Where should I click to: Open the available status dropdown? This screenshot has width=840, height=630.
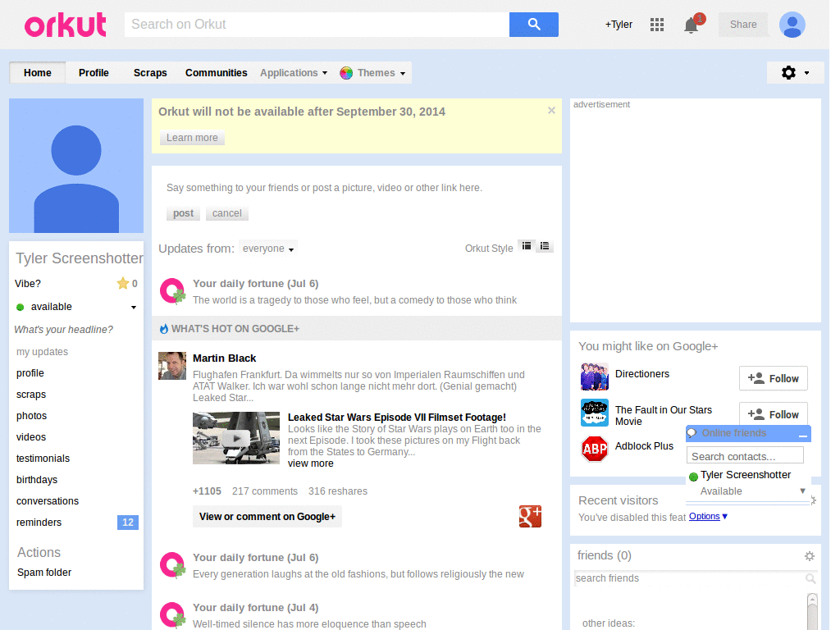134,307
